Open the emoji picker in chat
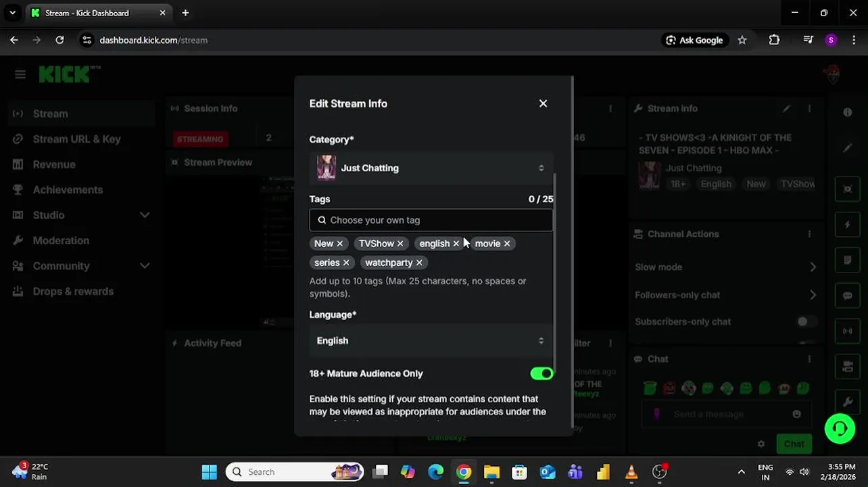This screenshot has height=487, width=868. point(796,414)
